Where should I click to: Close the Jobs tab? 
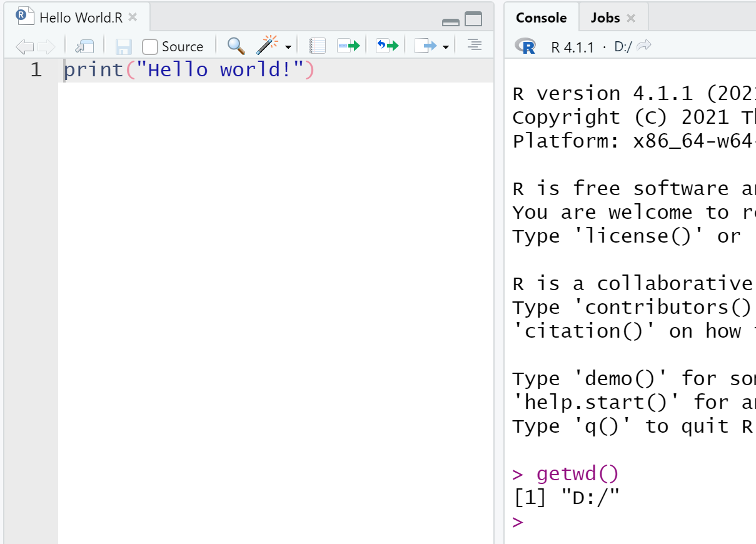tap(631, 18)
